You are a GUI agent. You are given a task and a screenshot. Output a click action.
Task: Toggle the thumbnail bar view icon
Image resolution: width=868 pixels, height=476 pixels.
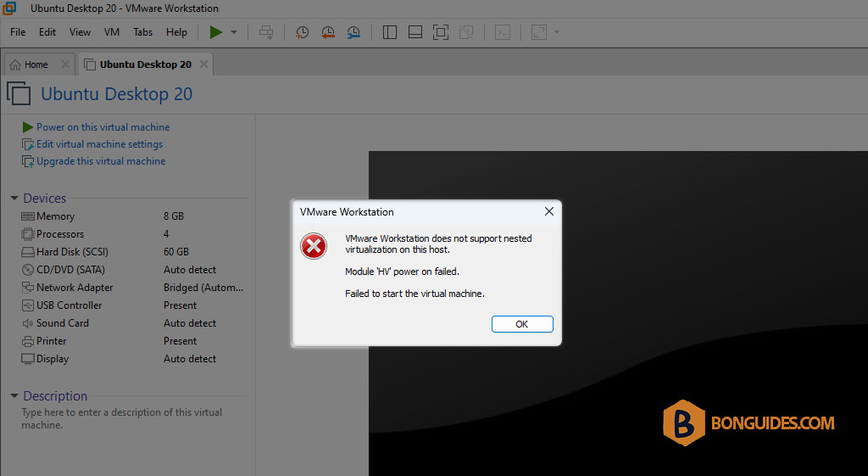pyautogui.click(x=415, y=32)
